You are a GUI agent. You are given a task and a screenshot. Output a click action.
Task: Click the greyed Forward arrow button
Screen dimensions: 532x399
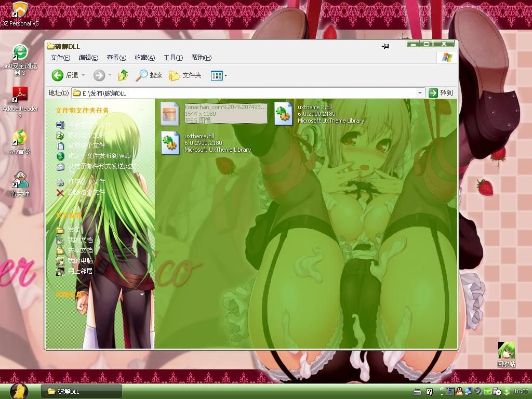[x=99, y=75]
